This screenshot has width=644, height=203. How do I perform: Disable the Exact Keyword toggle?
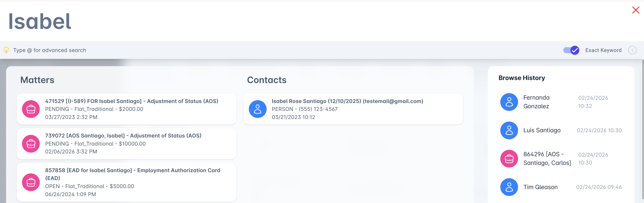571,50
